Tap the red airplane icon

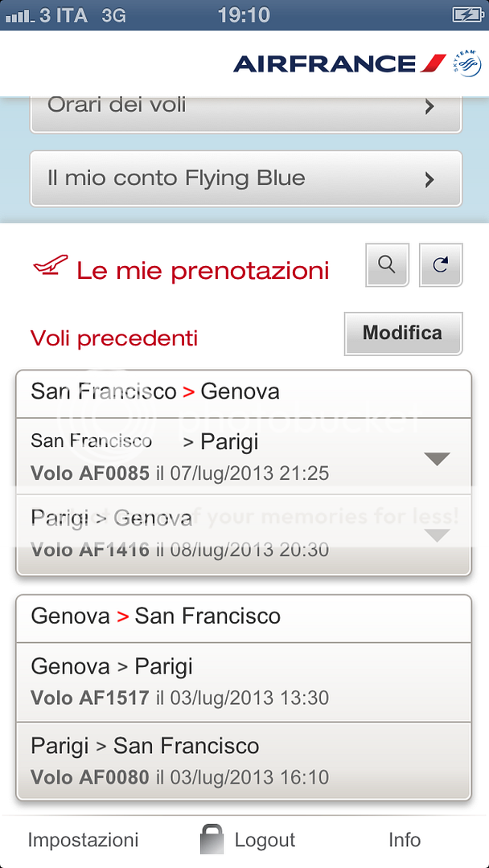tap(50, 266)
